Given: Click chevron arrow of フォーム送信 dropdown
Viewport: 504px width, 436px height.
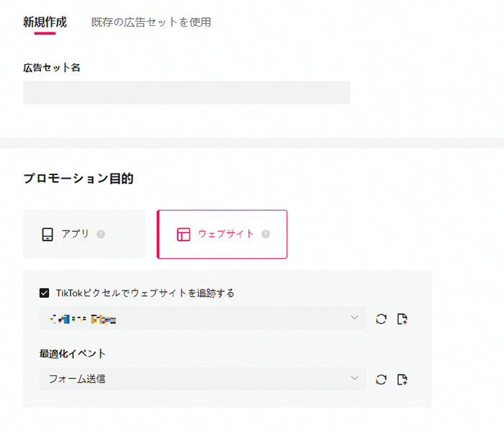Looking at the screenshot, I should click(x=354, y=378).
